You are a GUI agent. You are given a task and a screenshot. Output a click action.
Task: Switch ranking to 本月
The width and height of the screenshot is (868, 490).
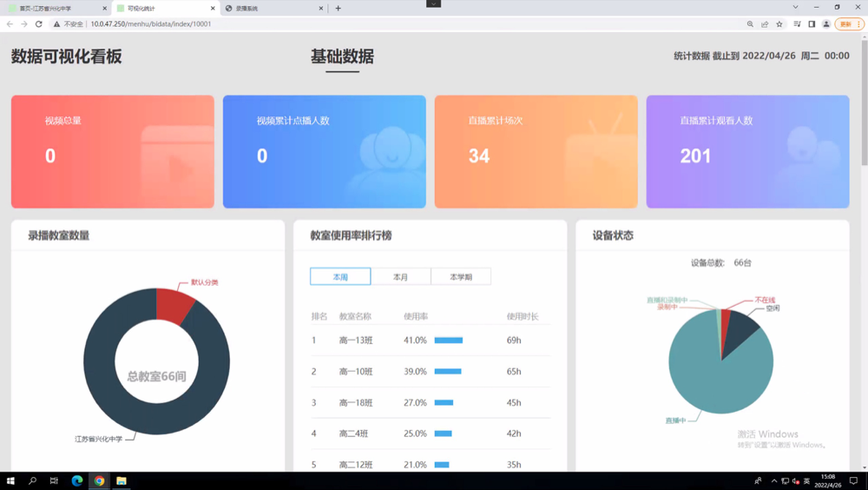400,277
